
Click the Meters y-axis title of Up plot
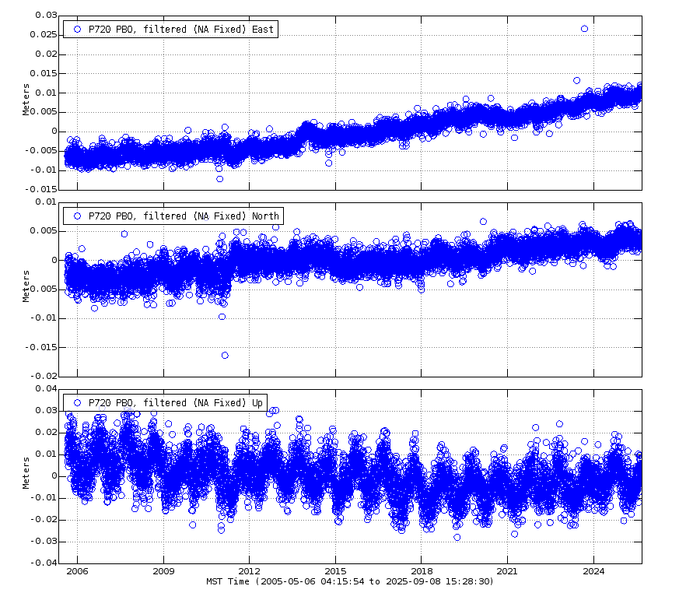pos(26,472)
